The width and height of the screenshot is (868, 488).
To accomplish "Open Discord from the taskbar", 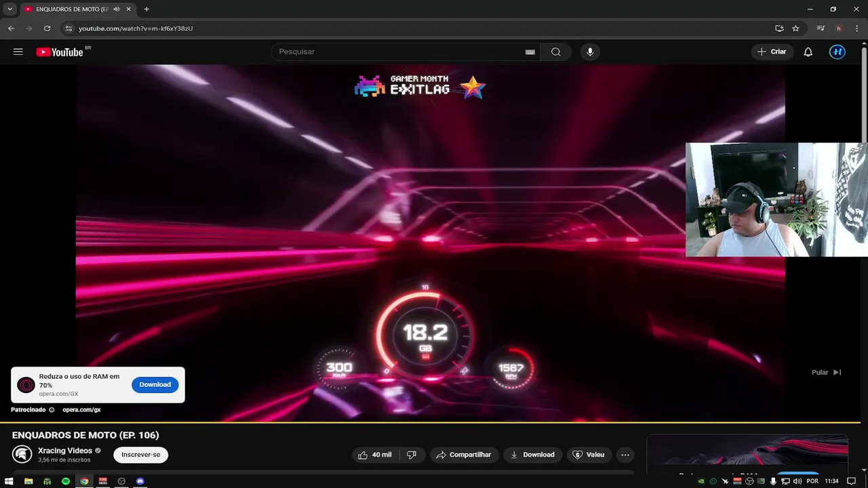I will pos(140,481).
